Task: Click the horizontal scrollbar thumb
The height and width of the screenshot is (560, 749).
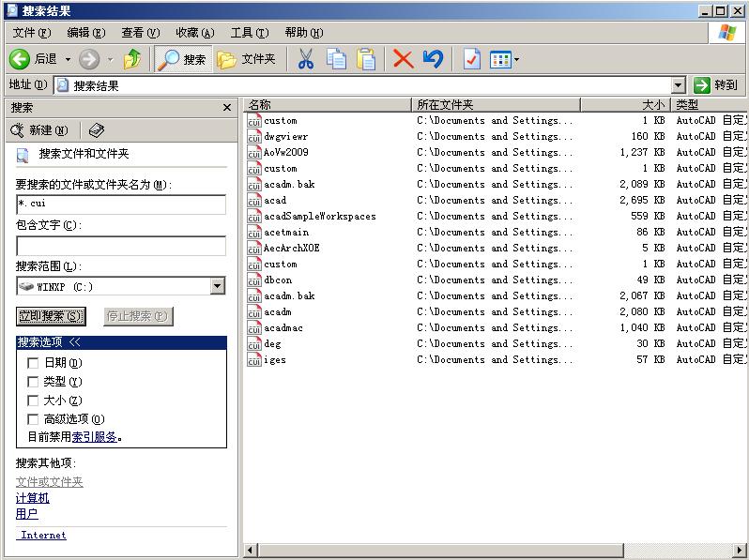Action: [x=440, y=550]
